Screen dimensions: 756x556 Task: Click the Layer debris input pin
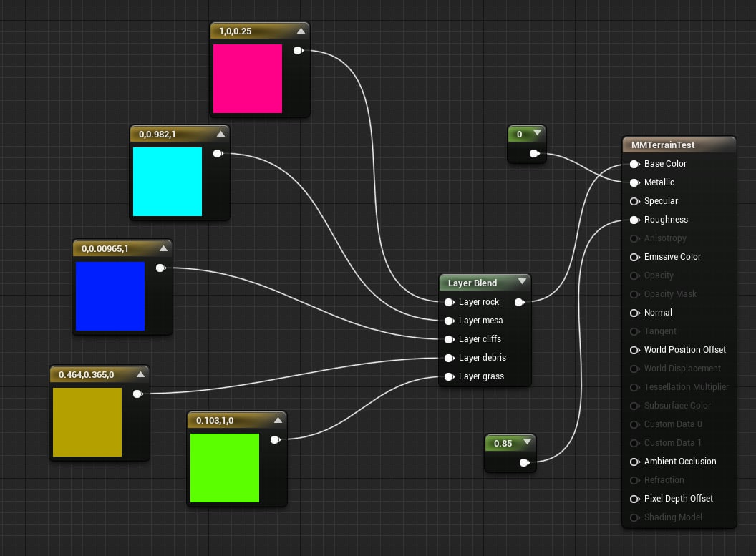pyautogui.click(x=450, y=358)
